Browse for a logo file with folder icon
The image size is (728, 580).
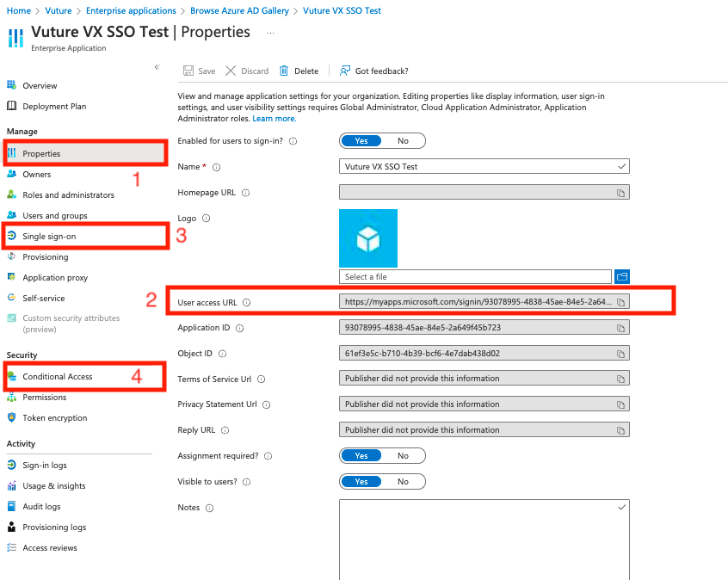pyautogui.click(x=622, y=277)
